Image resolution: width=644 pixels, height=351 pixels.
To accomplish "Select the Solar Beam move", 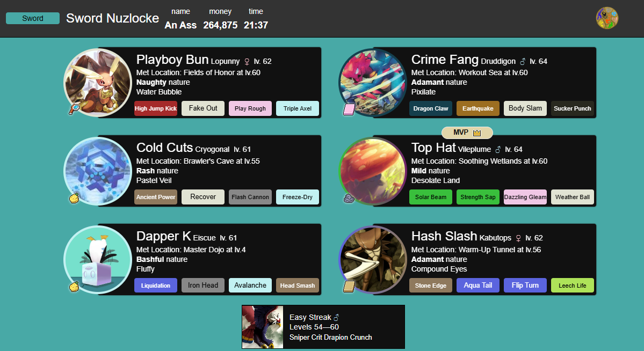I will click(x=431, y=197).
